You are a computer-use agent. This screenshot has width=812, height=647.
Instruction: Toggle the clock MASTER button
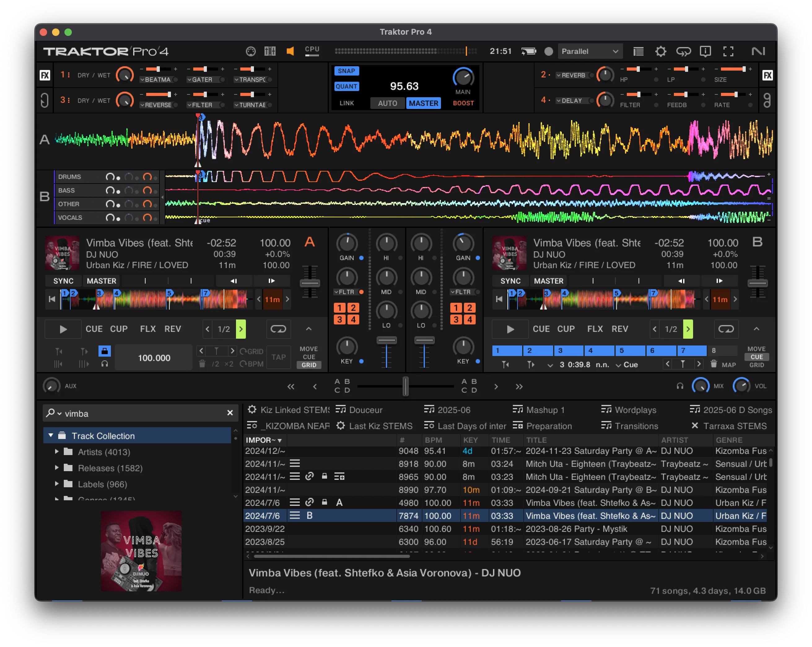coord(423,103)
